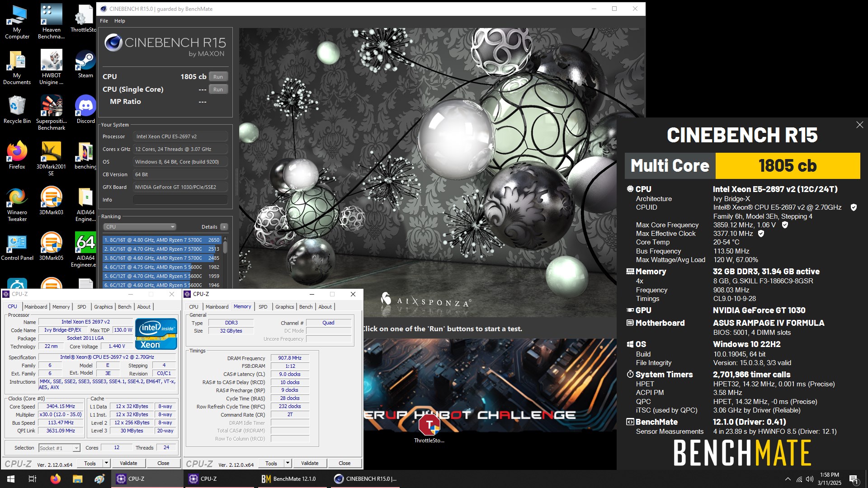Open the File menu in Cinebench
The width and height of the screenshot is (868, 488).
[104, 21]
